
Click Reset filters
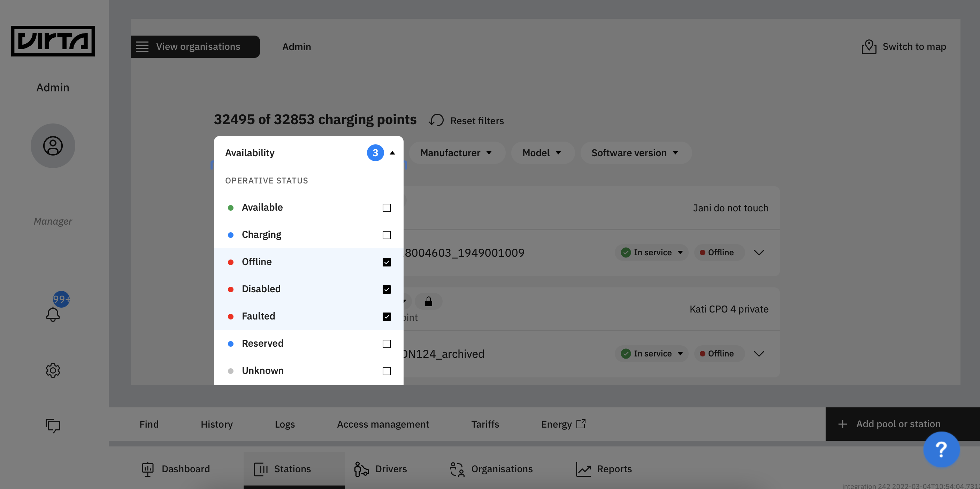466,120
